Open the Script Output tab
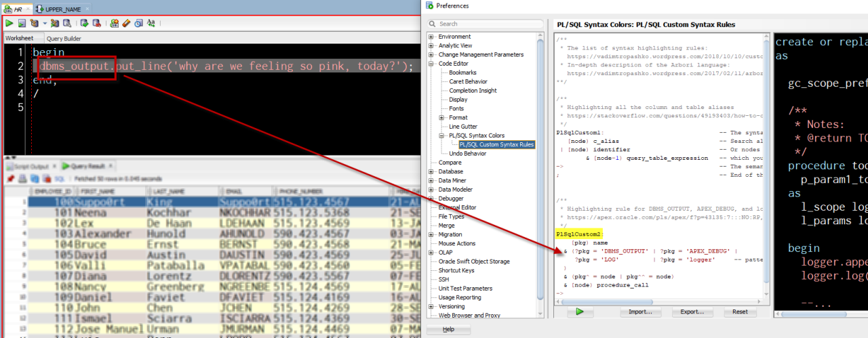The width and height of the screenshot is (868, 338). point(31,166)
